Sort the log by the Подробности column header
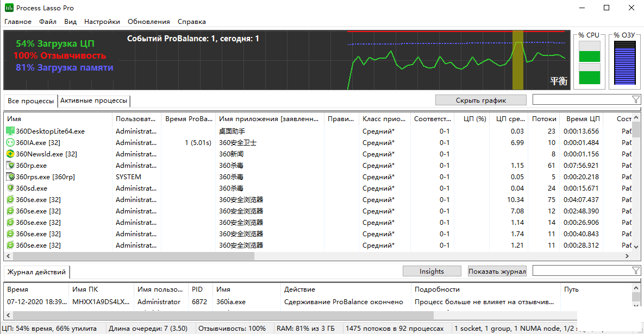644x334 pixels. click(485, 289)
